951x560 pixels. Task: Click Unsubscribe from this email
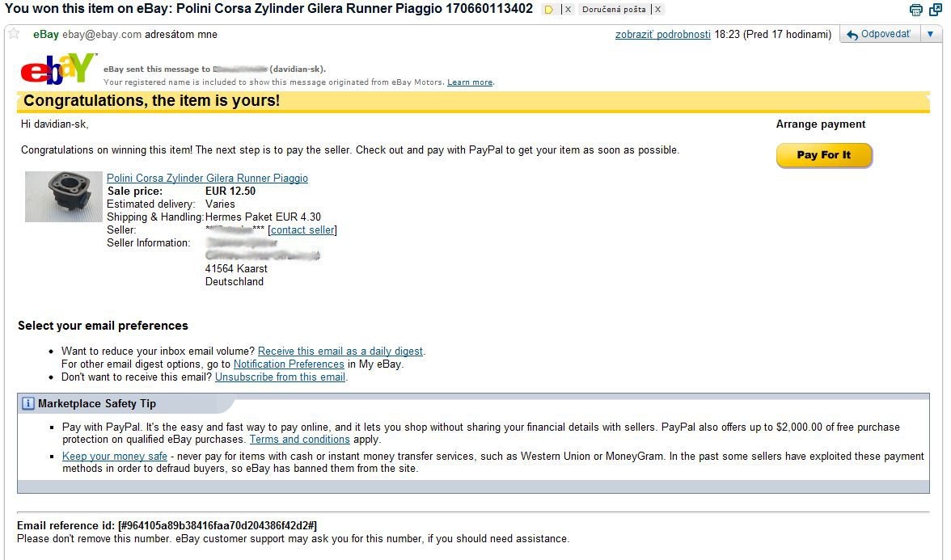pyautogui.click(x=280, y=377)
